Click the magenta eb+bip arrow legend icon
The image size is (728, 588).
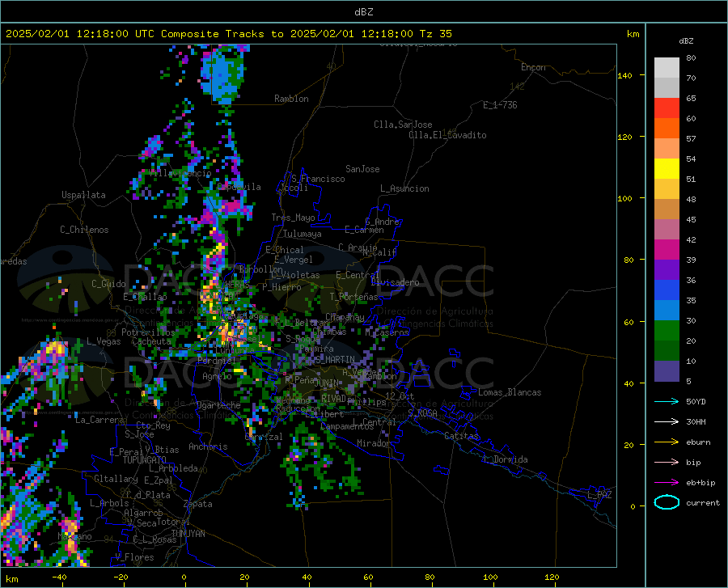click(667, 483)
